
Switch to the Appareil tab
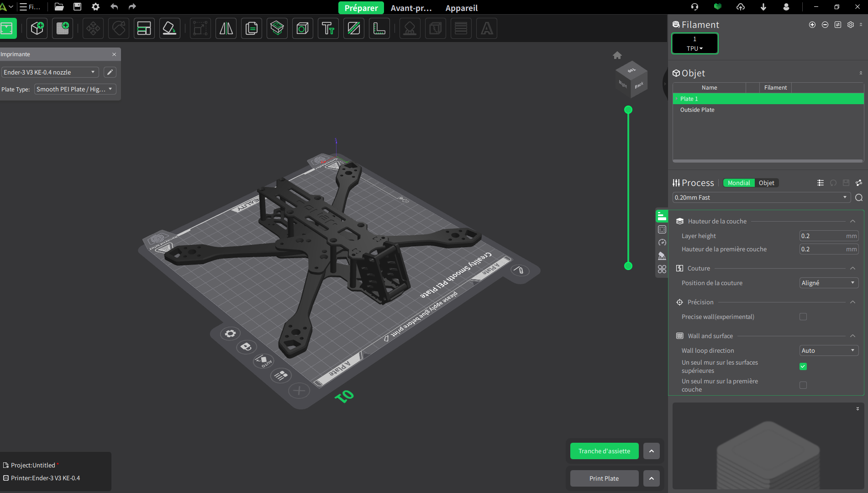(x=461, y=8)
